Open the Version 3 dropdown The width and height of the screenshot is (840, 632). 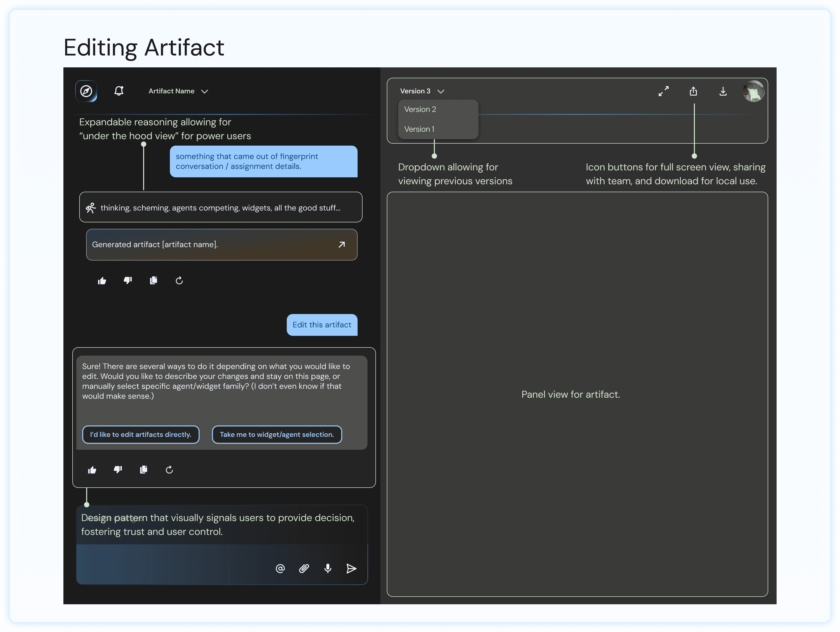pos(421,91)
